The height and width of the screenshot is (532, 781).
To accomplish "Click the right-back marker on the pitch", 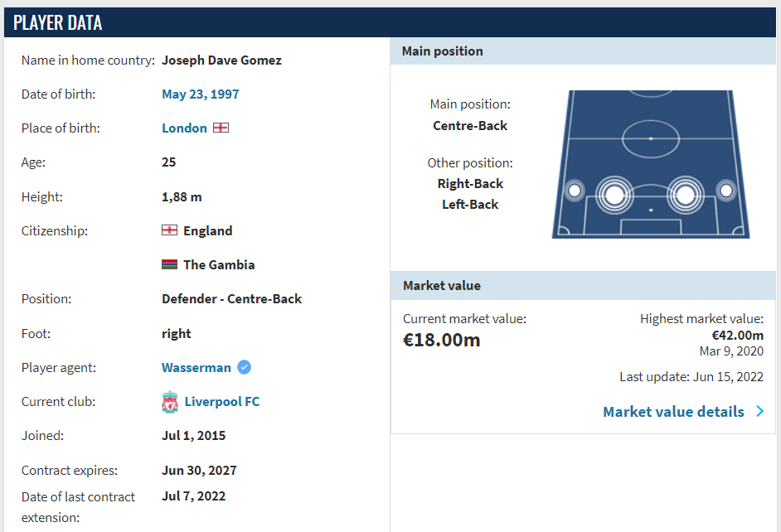I will [726, 191].
